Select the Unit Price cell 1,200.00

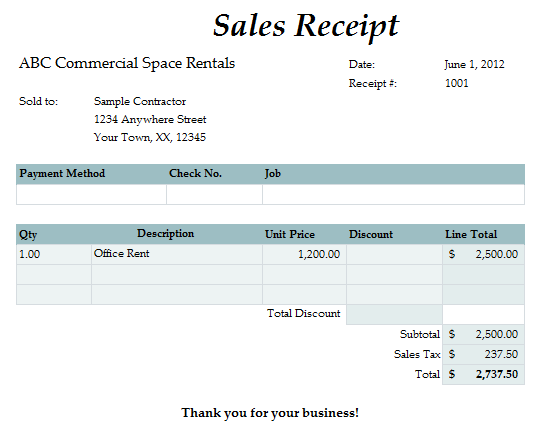click(x=304, y=254)
